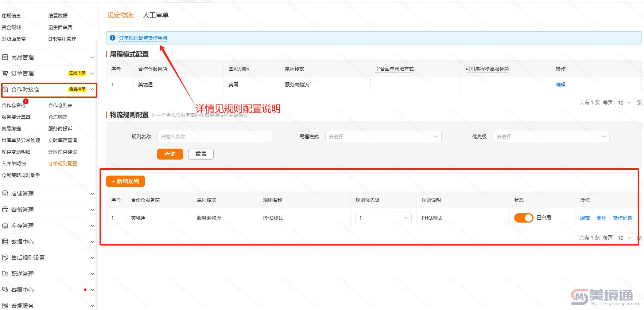The image size is (644, 310).
Task: Expand the 合规服务 menu chevron
Action: click(92, 306)
